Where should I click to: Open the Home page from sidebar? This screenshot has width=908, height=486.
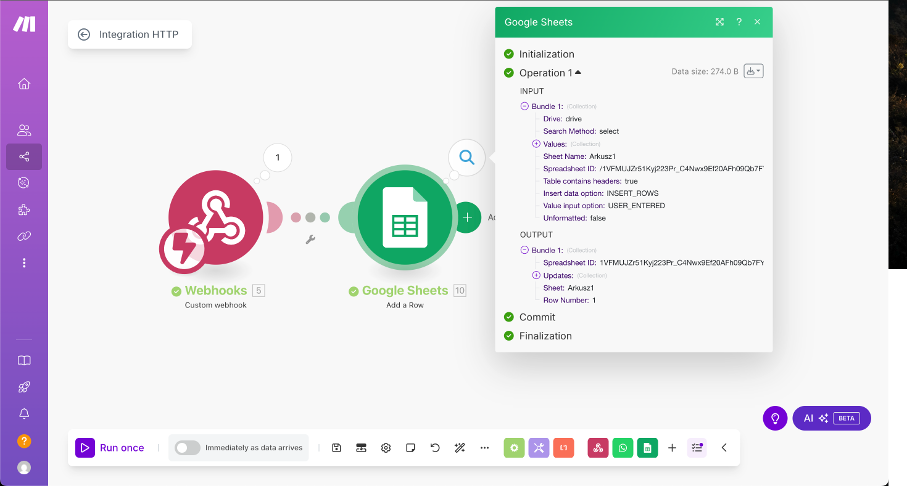point(24,83)
